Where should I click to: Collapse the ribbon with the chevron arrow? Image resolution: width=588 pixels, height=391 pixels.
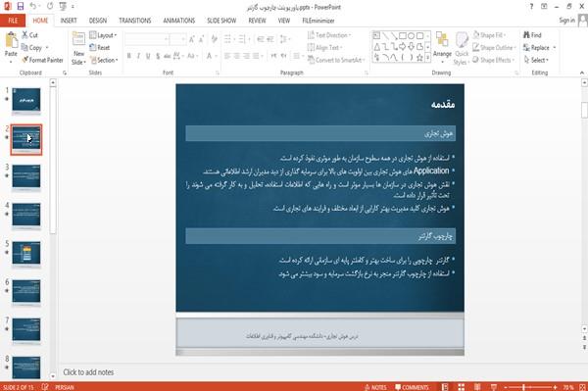click(582, 73)
